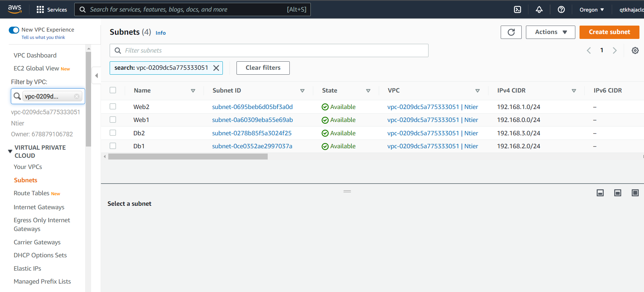Click the horizontal table scrollbar

tap(188, 157)
